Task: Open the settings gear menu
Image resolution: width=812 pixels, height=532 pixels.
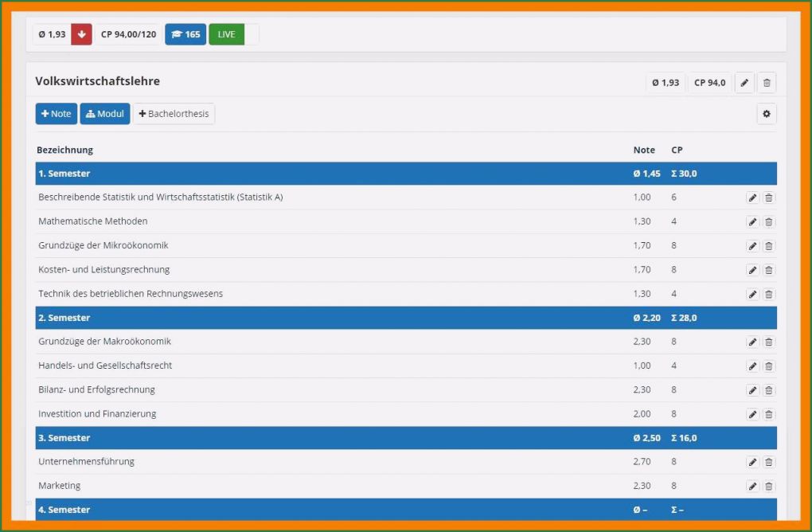Action: (766, 114)
